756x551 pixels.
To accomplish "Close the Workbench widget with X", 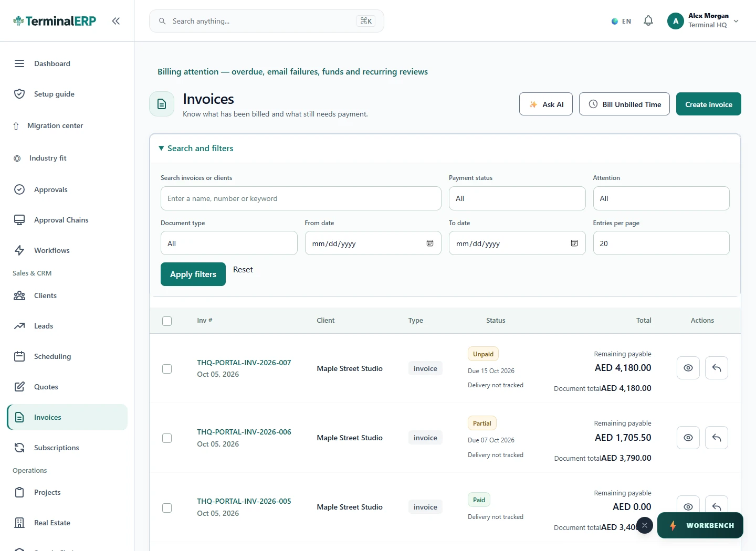I will (x=645, y=525).
